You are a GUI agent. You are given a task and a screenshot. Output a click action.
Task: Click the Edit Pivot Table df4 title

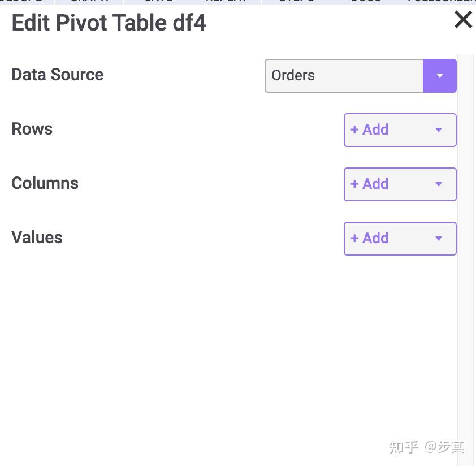(x=109, y=23)
